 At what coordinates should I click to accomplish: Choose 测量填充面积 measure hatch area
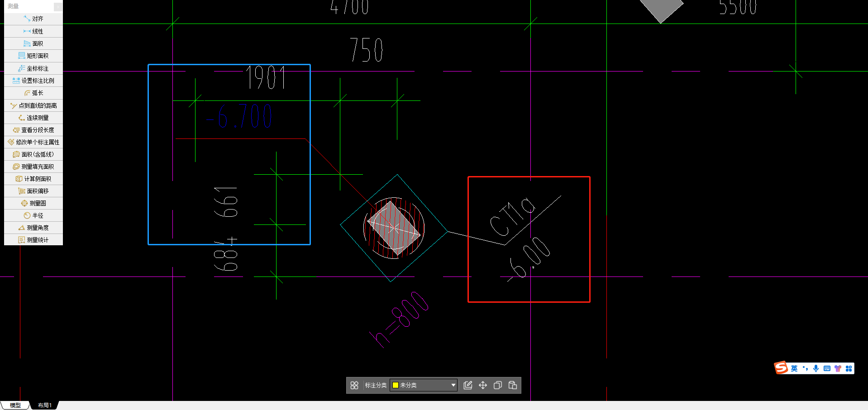33,167
